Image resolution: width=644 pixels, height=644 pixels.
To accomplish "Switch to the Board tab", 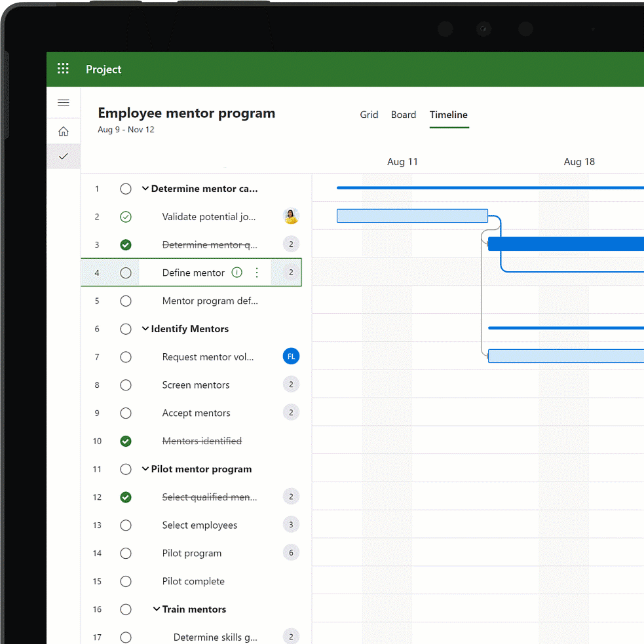I will pos(404,115).
